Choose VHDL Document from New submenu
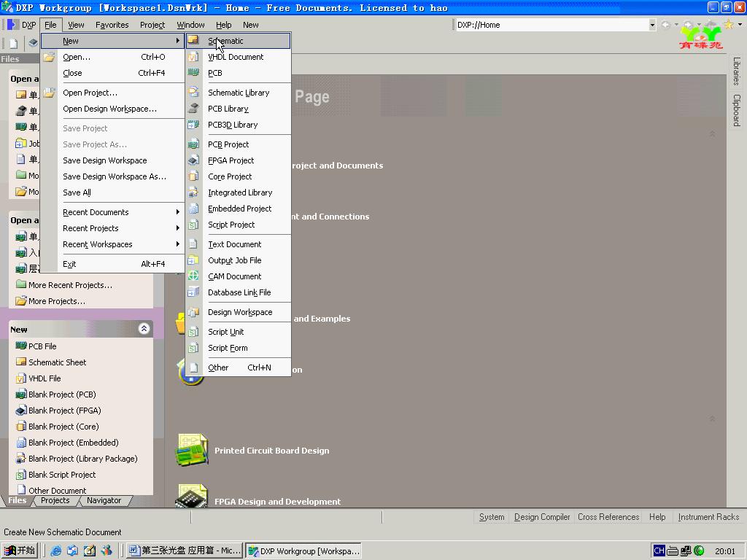 point(238,57)
